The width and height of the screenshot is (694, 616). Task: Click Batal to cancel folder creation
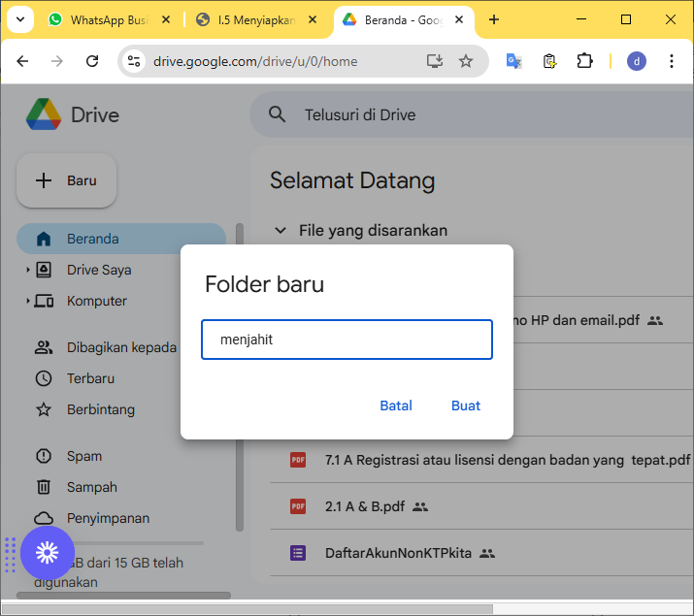[396, 405]
